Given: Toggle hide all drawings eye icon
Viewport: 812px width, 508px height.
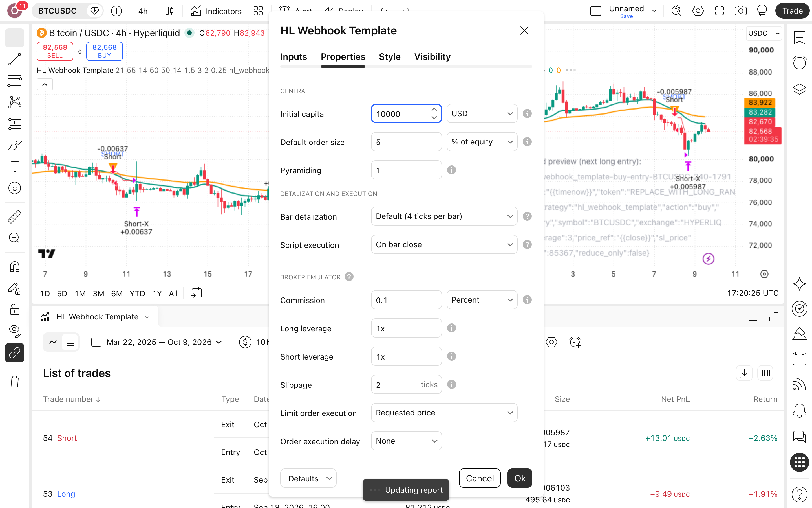Looking at the screenshot, I should click(14, 331).
